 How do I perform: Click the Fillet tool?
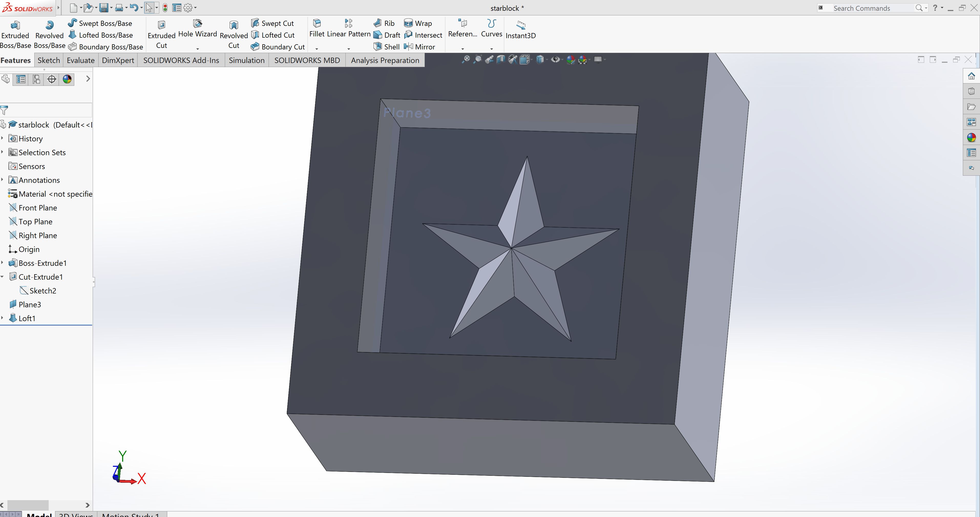pos(317,29)
